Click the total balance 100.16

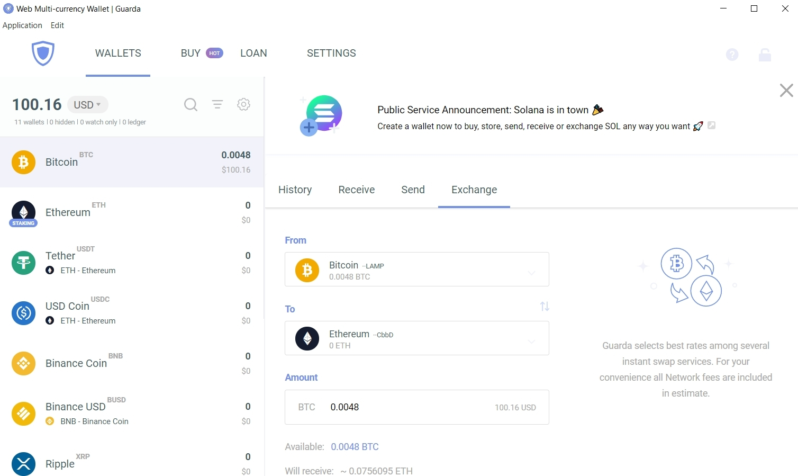click(x=37, y=105)
